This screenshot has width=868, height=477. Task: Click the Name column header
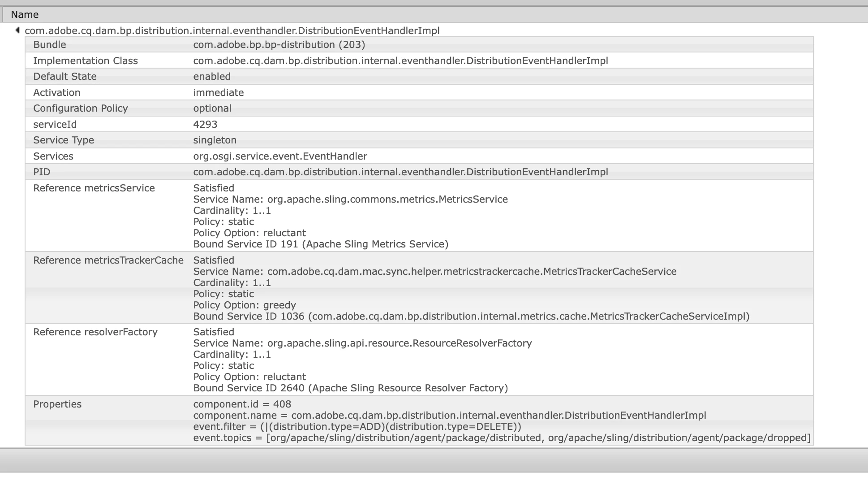25,15
